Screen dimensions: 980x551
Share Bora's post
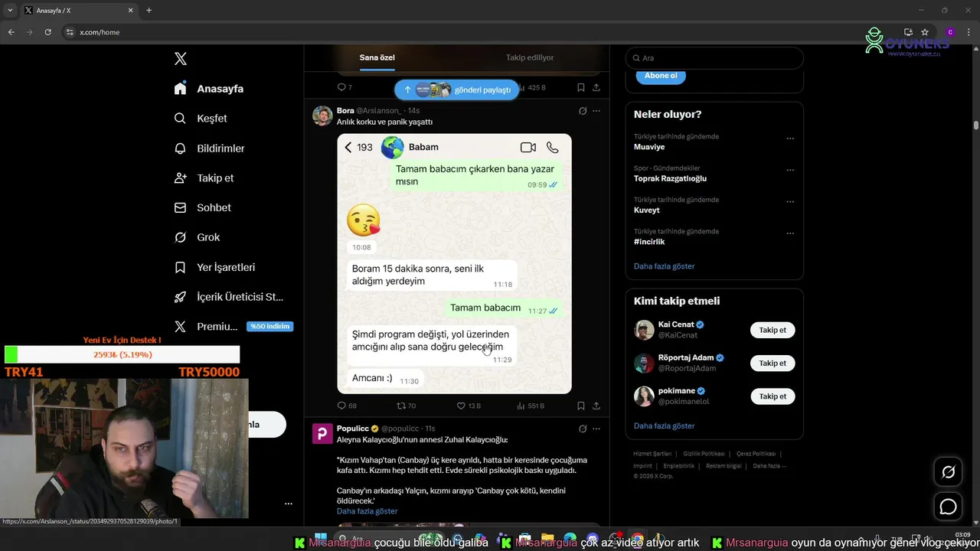pyautogui.click(x=596, y=406)
